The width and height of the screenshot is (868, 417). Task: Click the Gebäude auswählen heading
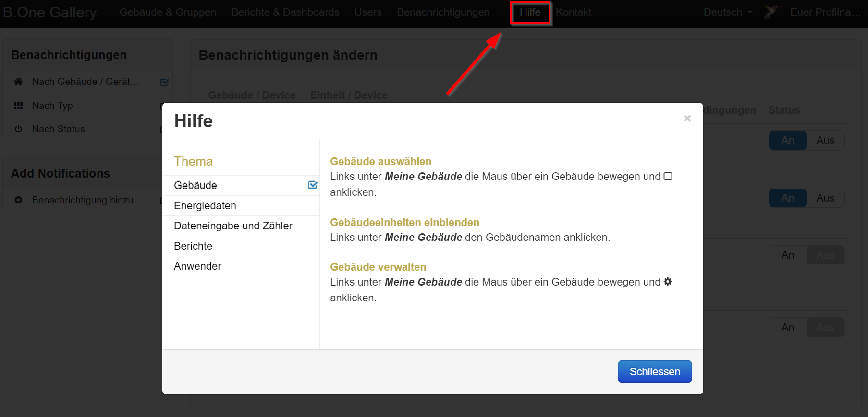tap(381, 161)
